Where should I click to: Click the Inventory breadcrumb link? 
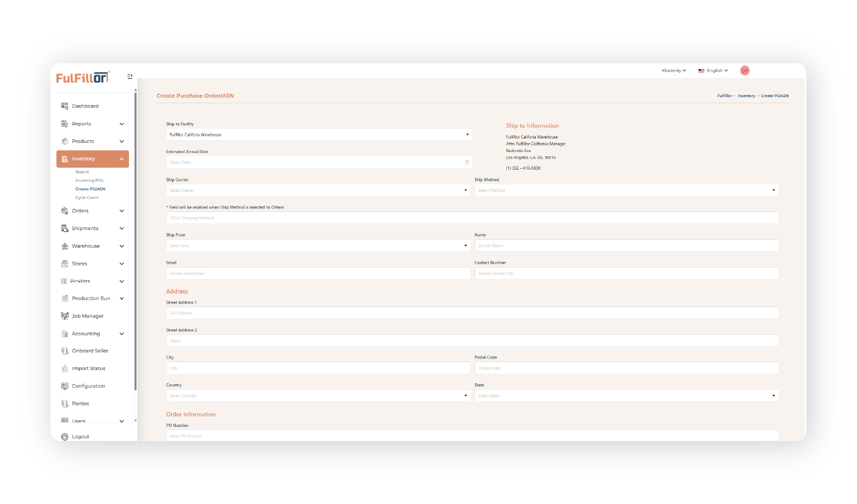pyautogui.click(x=747, y=96)
